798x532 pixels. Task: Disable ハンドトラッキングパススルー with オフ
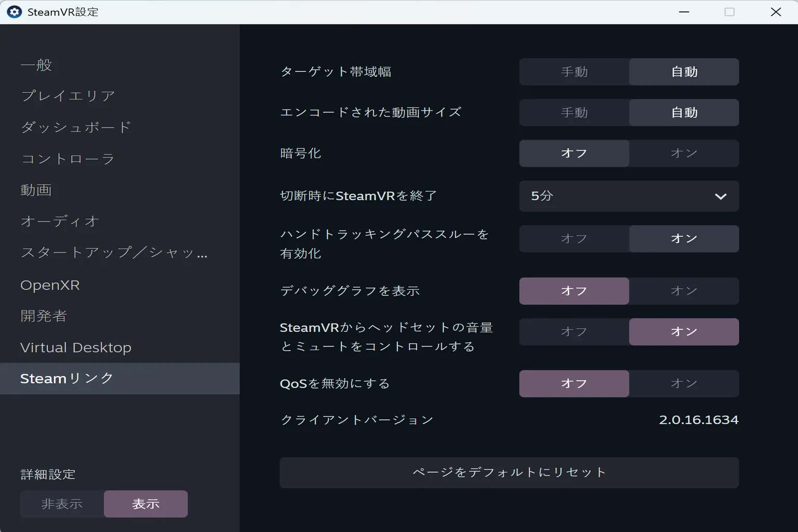pyautogui.click(x=574, y=238)
